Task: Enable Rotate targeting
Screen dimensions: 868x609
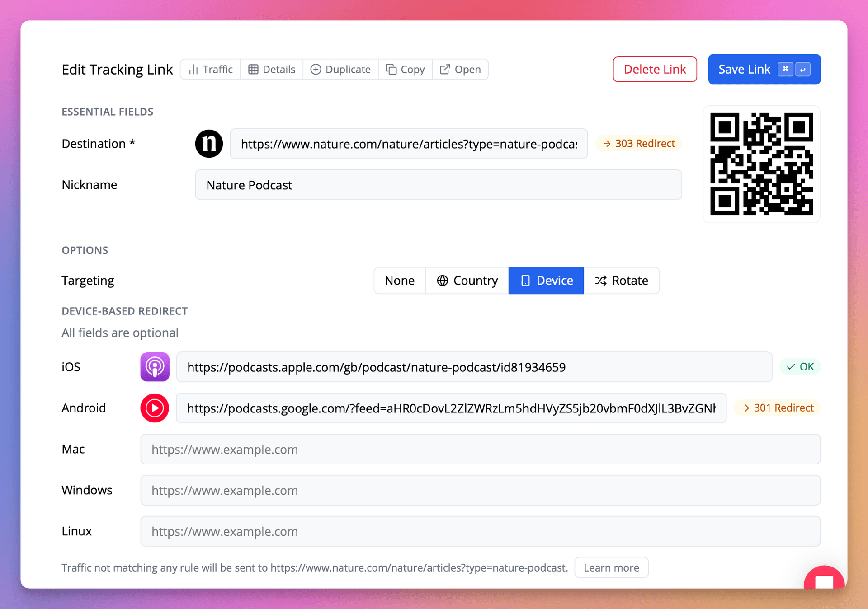Action: 622,280
